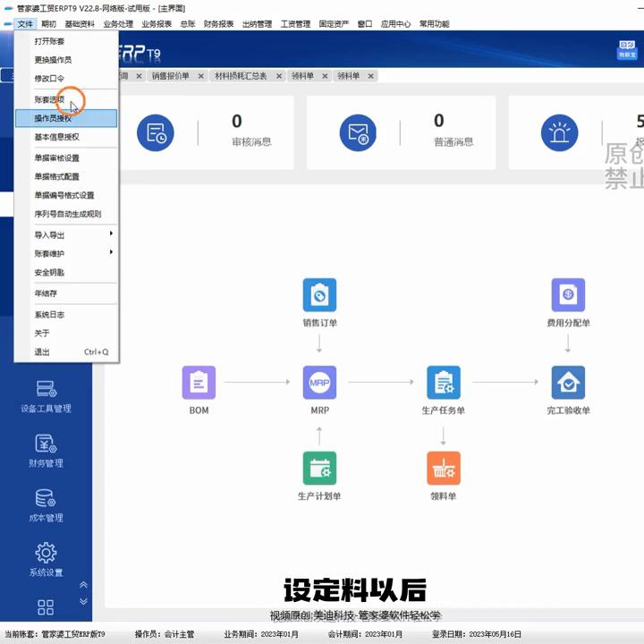Select 序列号自动生成规则 menu entry
Image resolution: width=644 pixels, height=644 pixels.
coord(66,214)
